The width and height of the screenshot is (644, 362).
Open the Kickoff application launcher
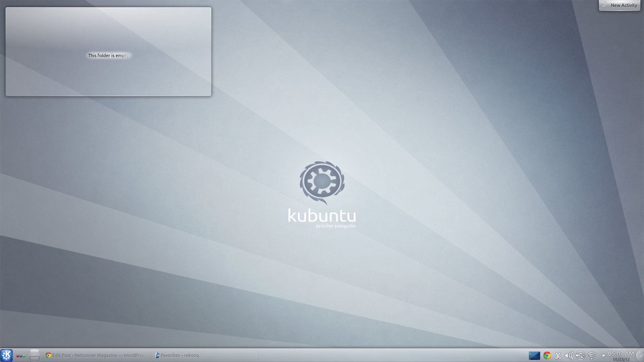[x=6, y=355]
